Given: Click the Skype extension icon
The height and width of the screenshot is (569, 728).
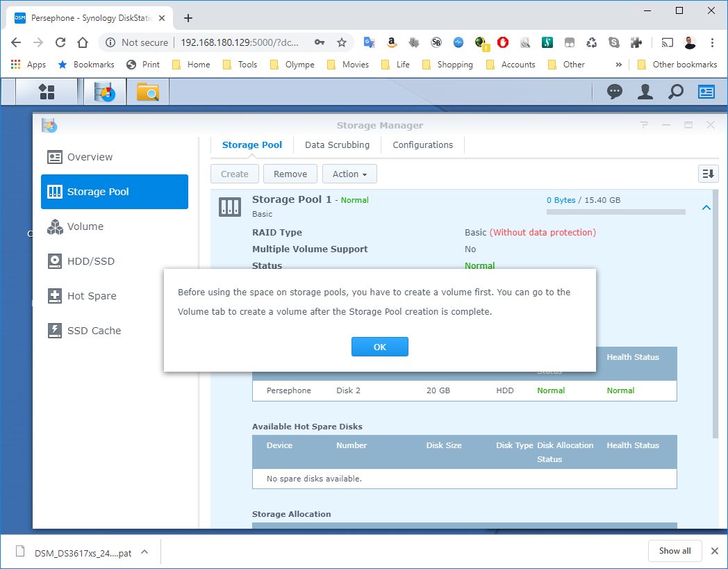Looking at the screenshot, I should pyautogui.click(x=614, y=43).
